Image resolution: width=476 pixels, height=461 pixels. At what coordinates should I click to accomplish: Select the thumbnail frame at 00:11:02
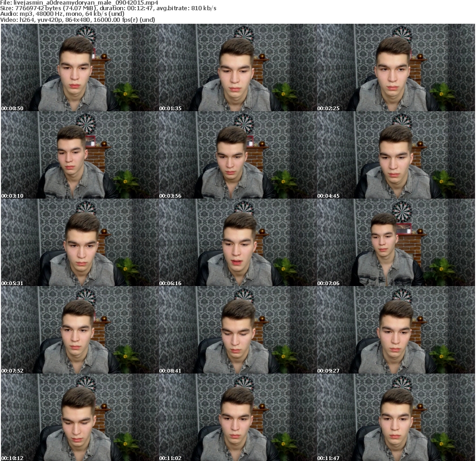point(238,418)
